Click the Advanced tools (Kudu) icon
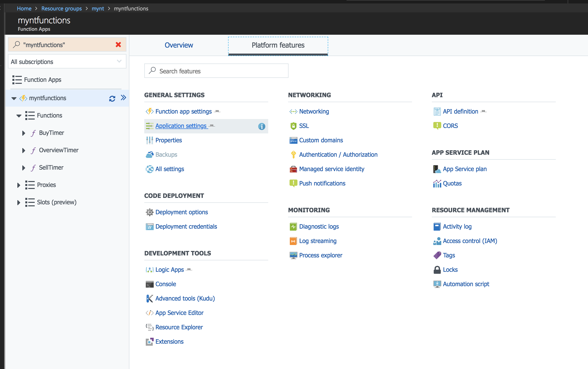 pyautogui.click(x=149, y=298)
